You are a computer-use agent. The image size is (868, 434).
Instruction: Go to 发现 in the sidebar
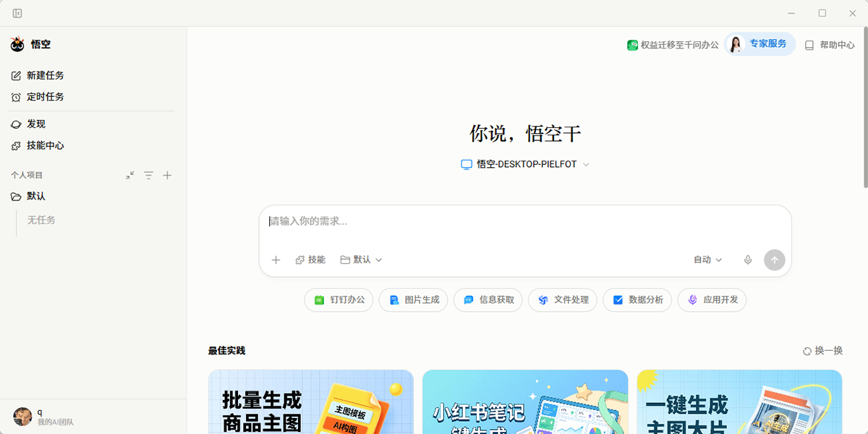pos(28,124)
